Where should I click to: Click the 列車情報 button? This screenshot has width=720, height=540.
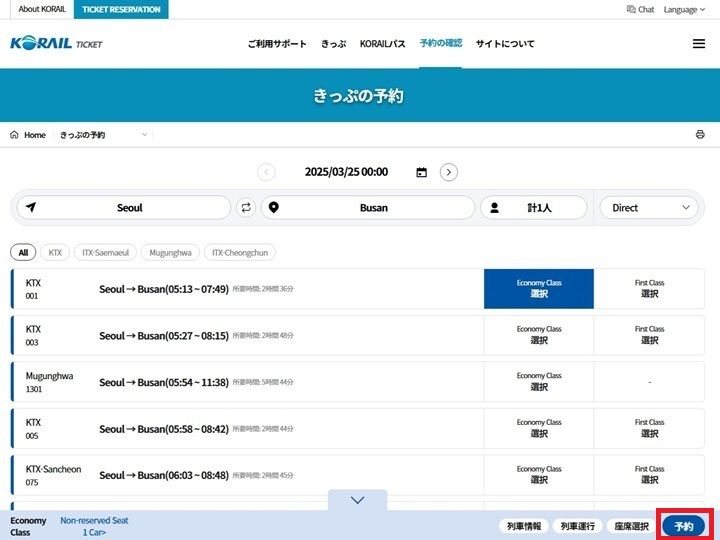tap(524, 526)
